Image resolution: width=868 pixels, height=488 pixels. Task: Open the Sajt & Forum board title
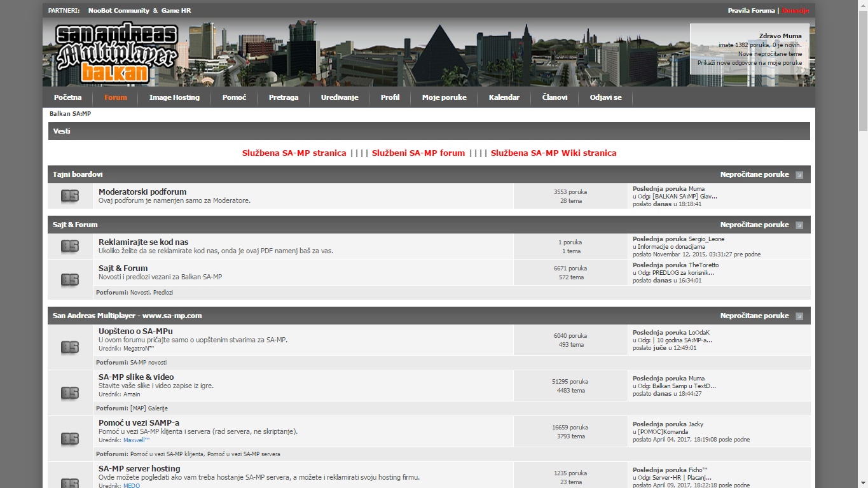point(123,268)
